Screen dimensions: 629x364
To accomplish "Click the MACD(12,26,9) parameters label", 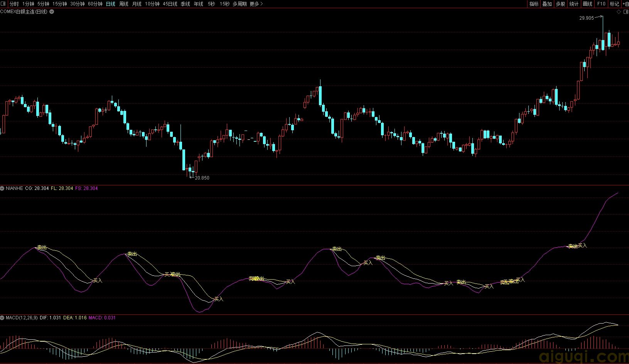I will pos(22,318).
